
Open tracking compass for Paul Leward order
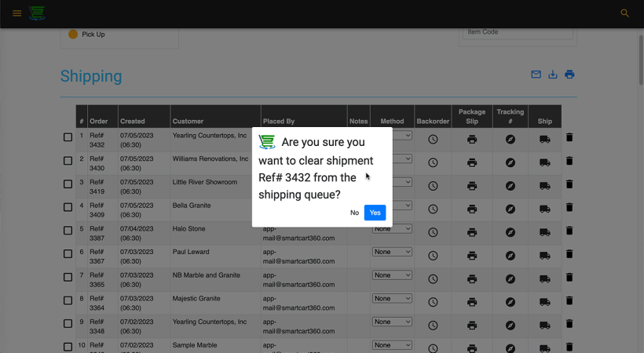coord(510,256)
